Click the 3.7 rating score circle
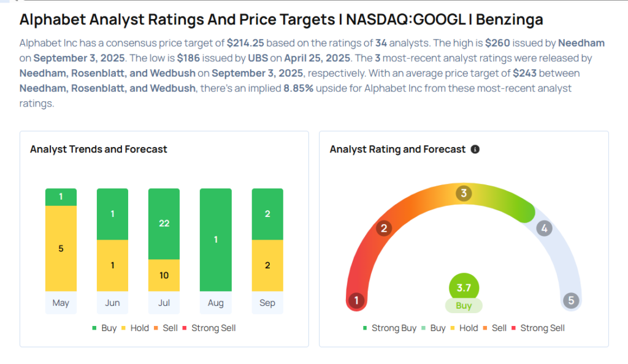 tap(464, 287)
